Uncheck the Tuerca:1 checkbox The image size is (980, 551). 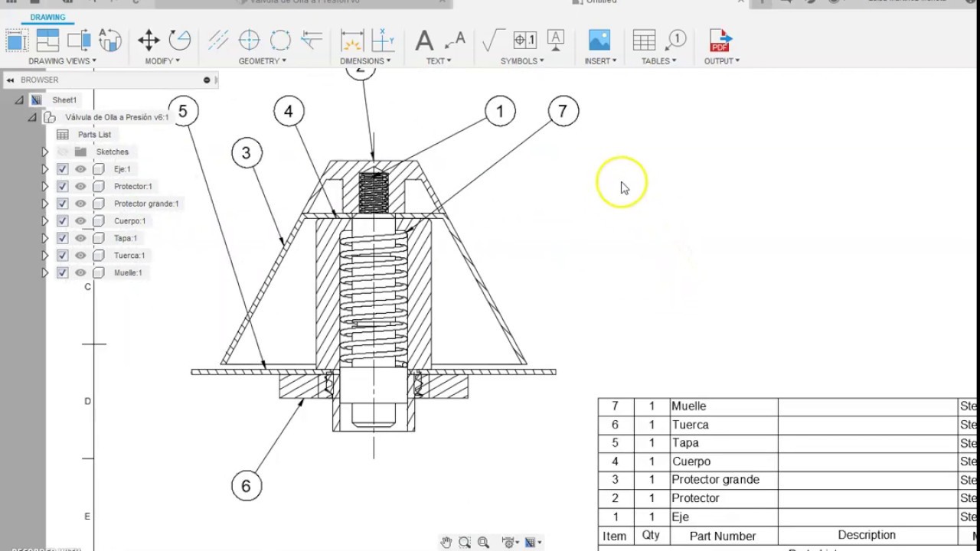click(x=63, y=255)
